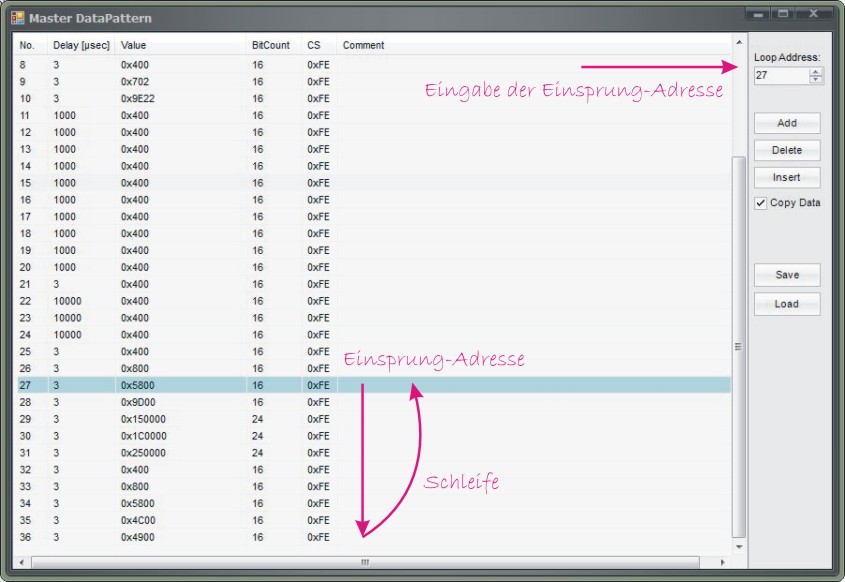The width and height of the screenshot is (845, 582).
Task: Click delay 3 in row 21
Action: (x=56, y=284)
